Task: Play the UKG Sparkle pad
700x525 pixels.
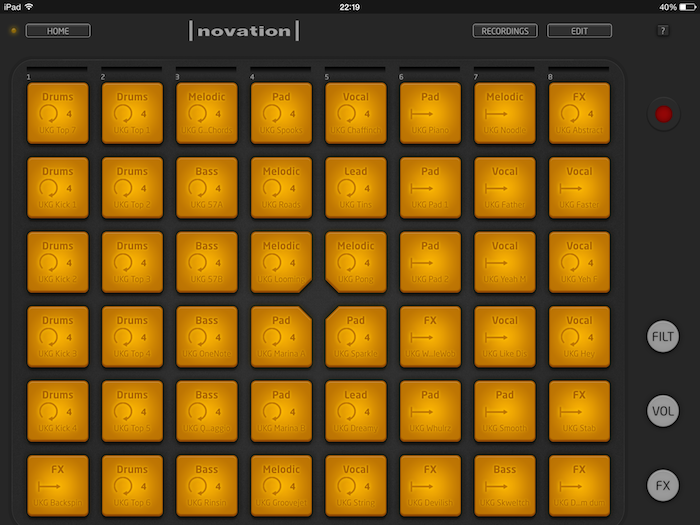Action: point(356,337)
